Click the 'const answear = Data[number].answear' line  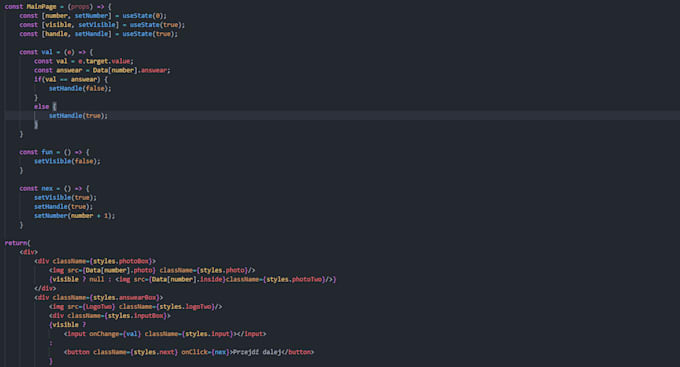102,70
